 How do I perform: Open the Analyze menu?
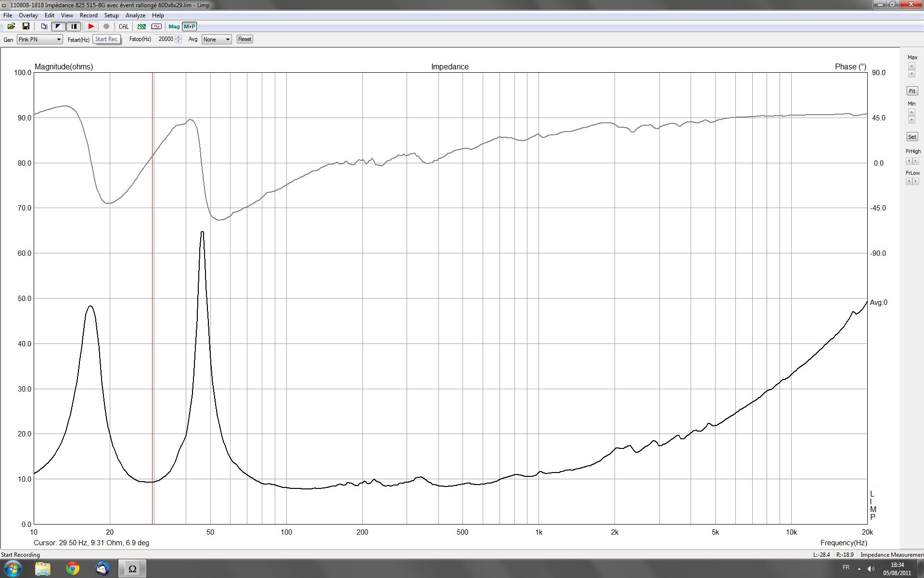pos(135,15)
